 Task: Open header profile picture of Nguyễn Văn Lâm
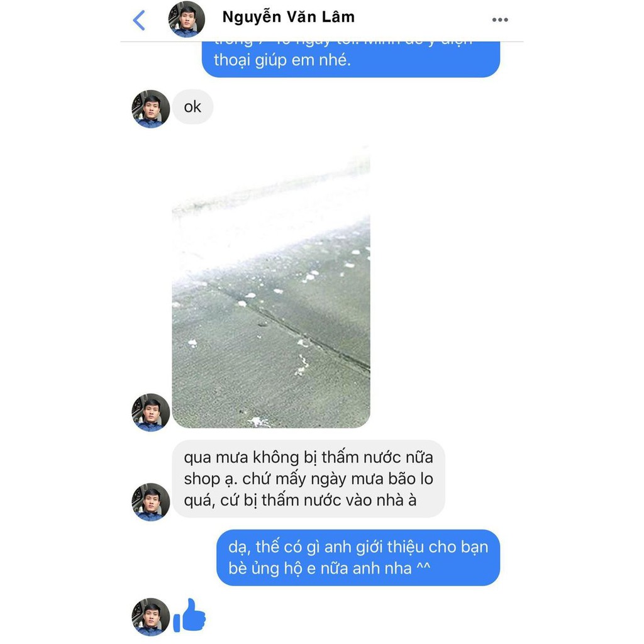[x=187, y=19]
